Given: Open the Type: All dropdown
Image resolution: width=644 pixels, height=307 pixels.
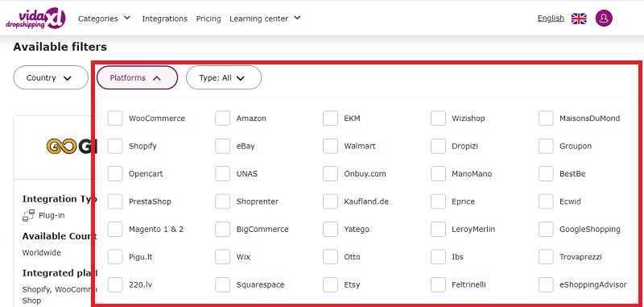Looking at the screenshot, I should coord(224,77).
